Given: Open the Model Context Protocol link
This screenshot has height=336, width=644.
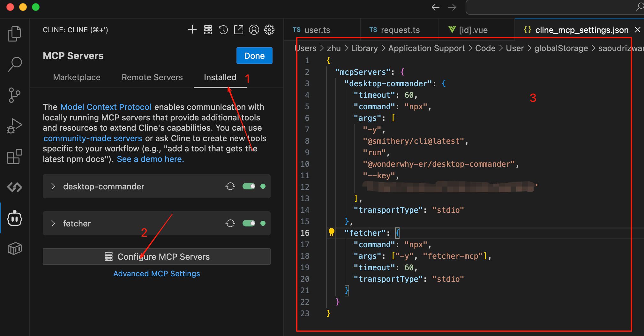Looking at the screenshot, I should 106,107.
